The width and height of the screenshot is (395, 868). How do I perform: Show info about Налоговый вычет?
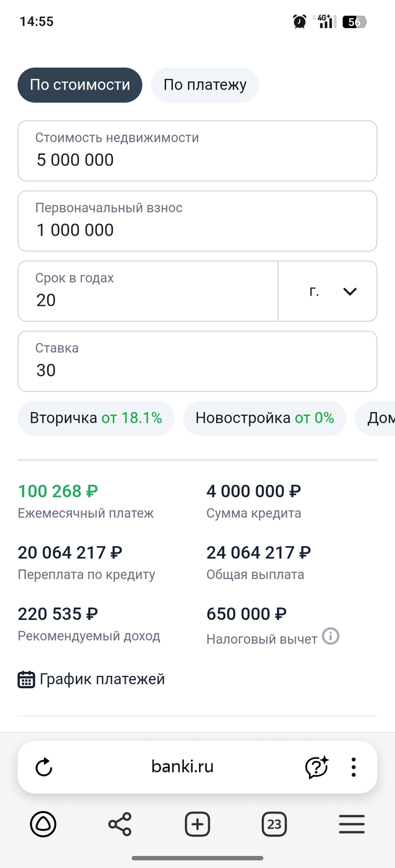331,637
